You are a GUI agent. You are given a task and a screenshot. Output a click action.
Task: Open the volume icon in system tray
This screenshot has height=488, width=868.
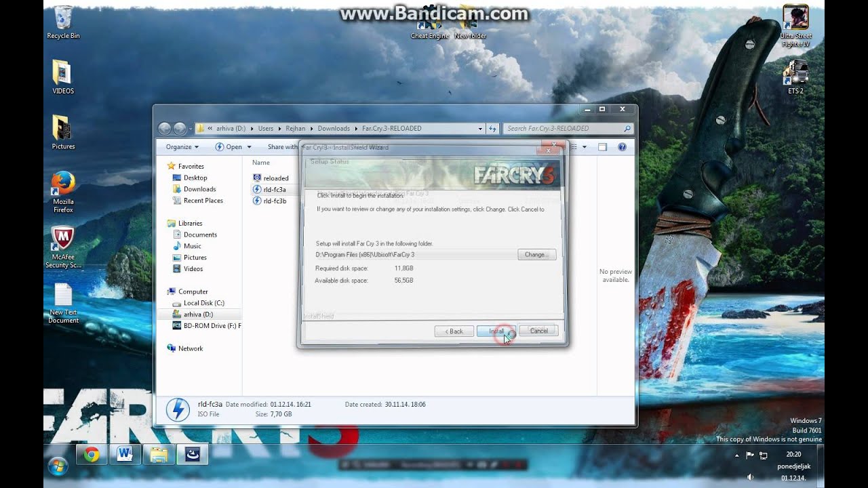coord(750,477)
